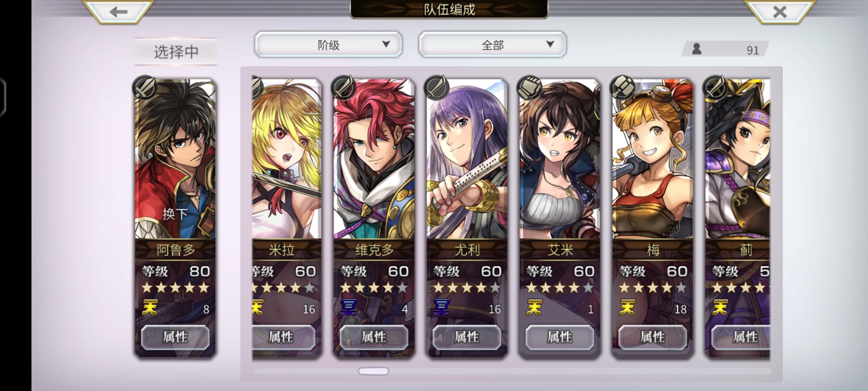Click the 天 element icon on 艾米
The image size is (868, 391).
[x=534, y=308]
